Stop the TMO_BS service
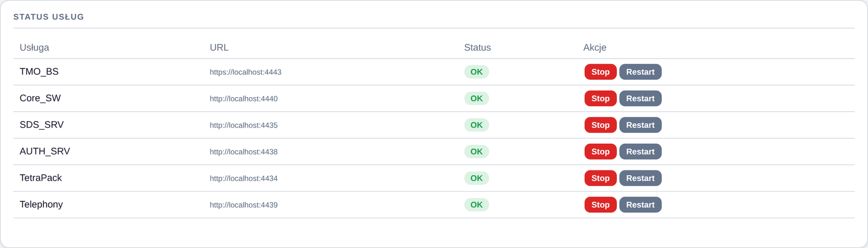Image resolution: width=868 pixels, height=248 pixels. tap(601, 72)
